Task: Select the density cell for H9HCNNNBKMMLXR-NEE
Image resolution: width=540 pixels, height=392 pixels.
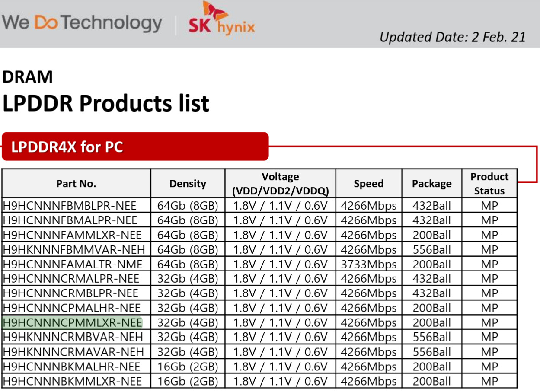Action: tap(188, 382)
